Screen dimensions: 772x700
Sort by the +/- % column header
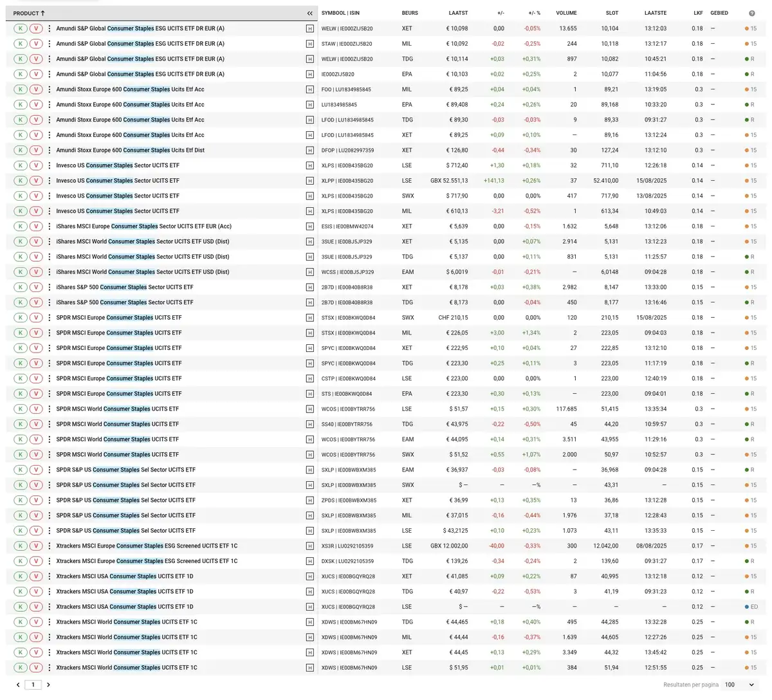[x=535, y=13]
